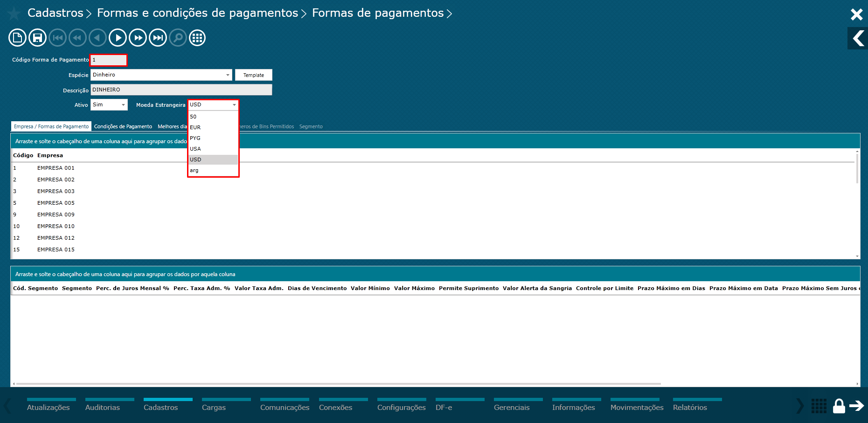Select arg in the currency list
This screenshot has height=423, width=868.
coord(213,170)
